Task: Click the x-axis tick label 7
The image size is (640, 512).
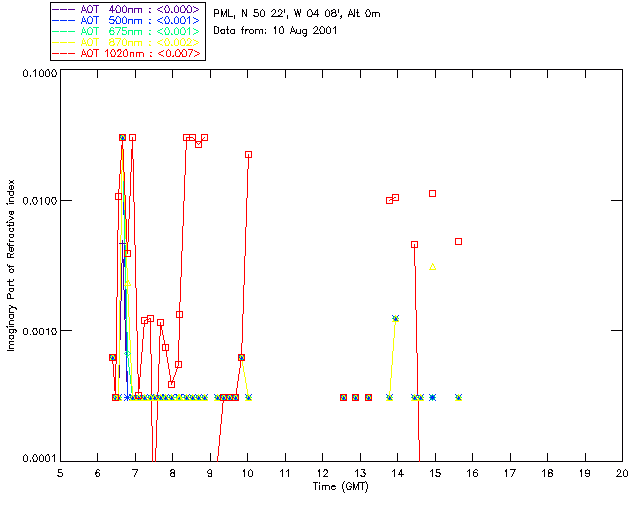Action: (135, 473)
